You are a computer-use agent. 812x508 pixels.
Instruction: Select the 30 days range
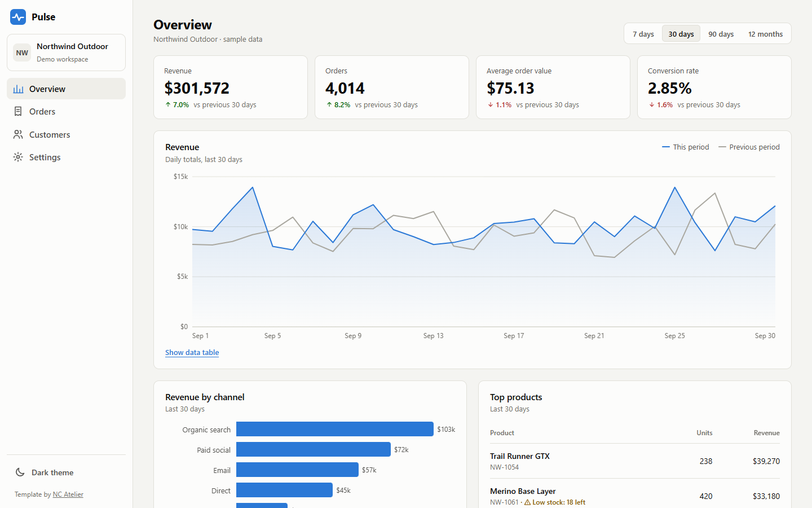(x=681, y=34)
